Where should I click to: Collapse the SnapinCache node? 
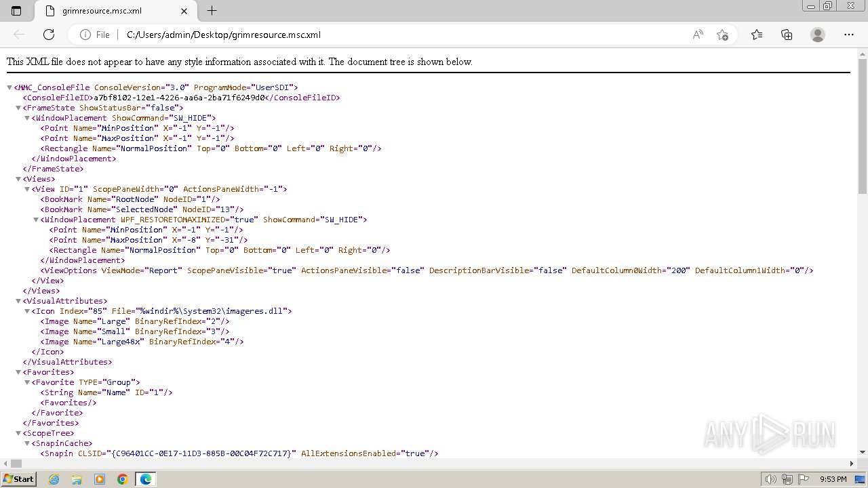(x=27, y=443)
